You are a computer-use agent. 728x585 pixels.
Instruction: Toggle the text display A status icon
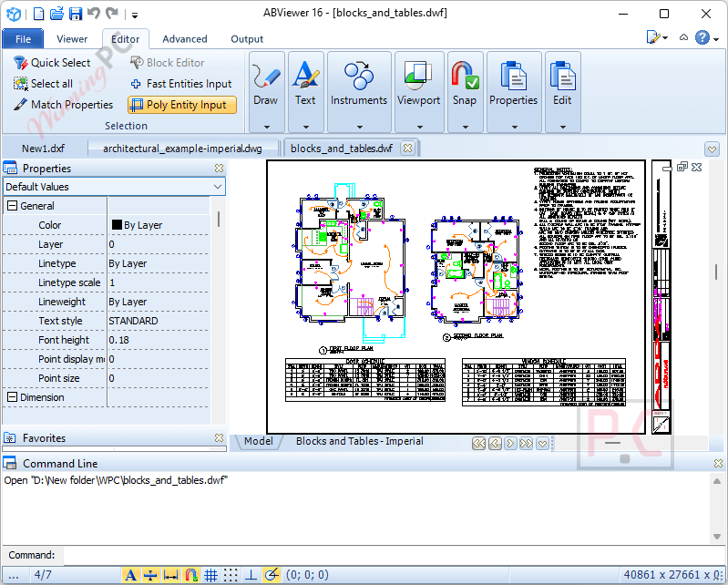coord(131,575)
